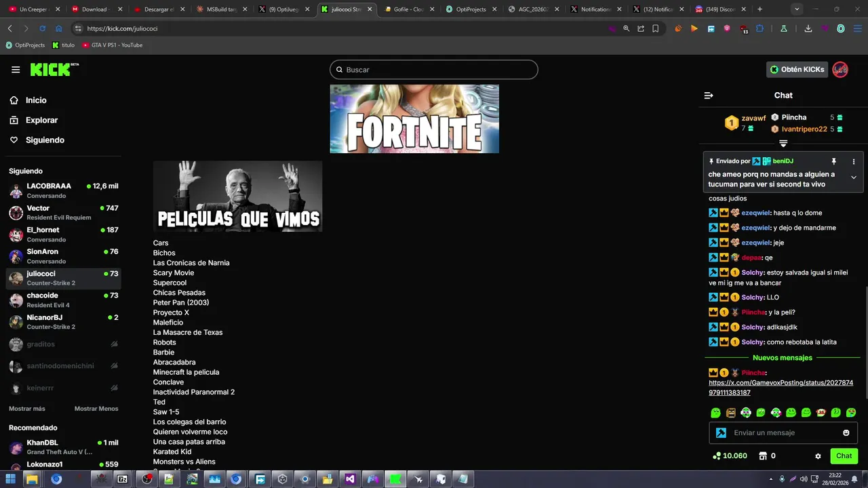Open Visual Studio from the taskbar
This screenshot has height=488, width=868.
(349, 479)
